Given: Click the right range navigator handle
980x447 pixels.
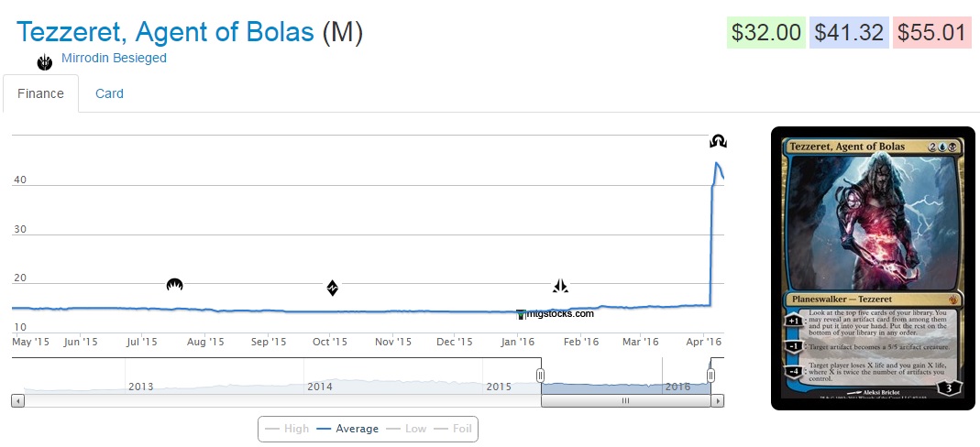Looking at the screenshot, I should pyautogui.click(x=710, y=376).
